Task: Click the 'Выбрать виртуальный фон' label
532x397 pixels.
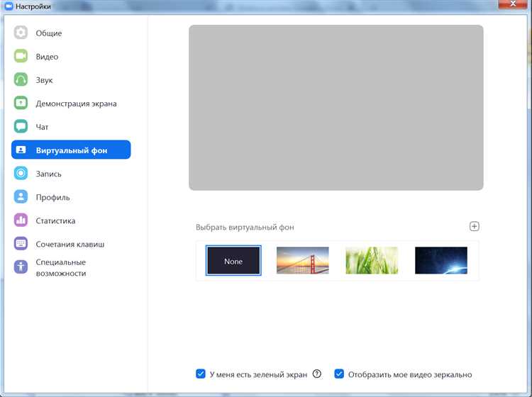Action: coord(245,227)
